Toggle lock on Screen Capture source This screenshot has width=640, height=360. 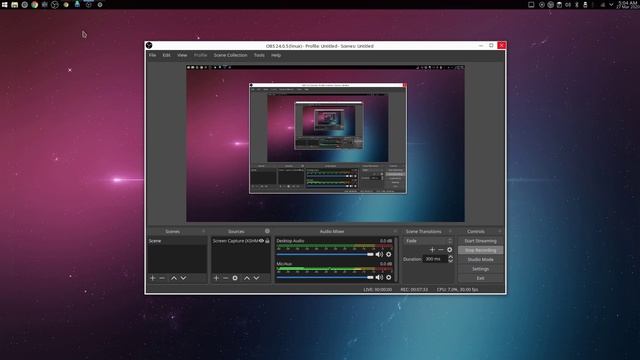[267, 241]
